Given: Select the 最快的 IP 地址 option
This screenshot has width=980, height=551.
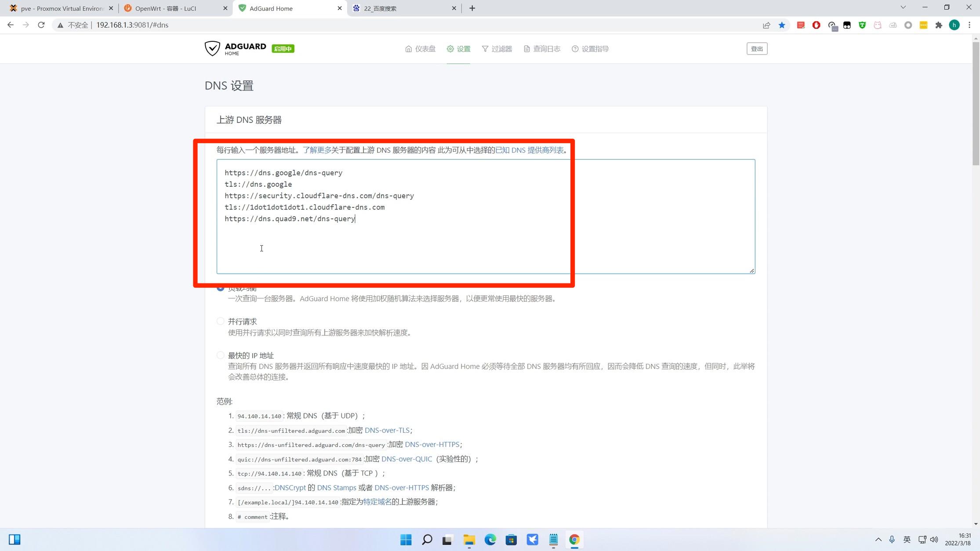Looking at the screenshot, I should click(x=220, y=355).
